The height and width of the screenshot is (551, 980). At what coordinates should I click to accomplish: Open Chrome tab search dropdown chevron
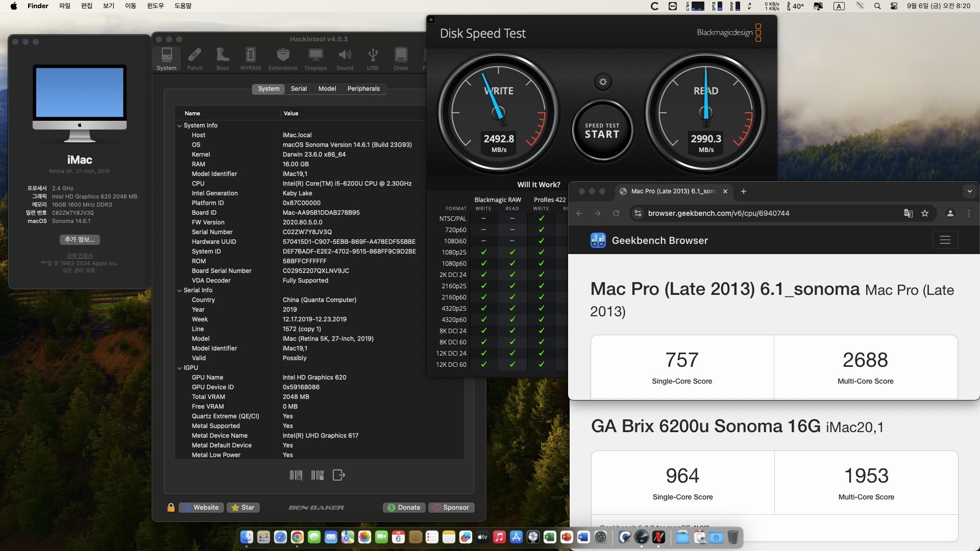point(969,191)
